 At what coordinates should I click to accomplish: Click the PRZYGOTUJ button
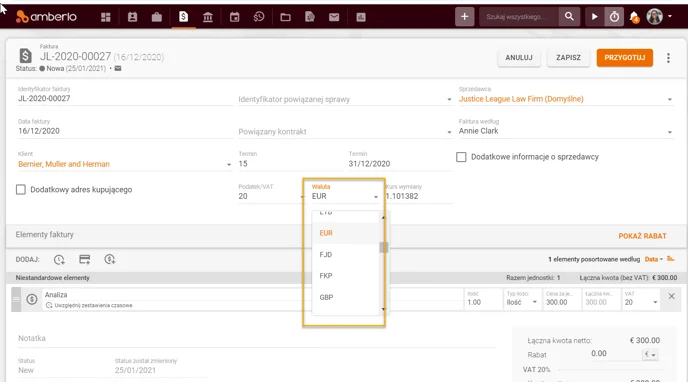tap(624, 58)
